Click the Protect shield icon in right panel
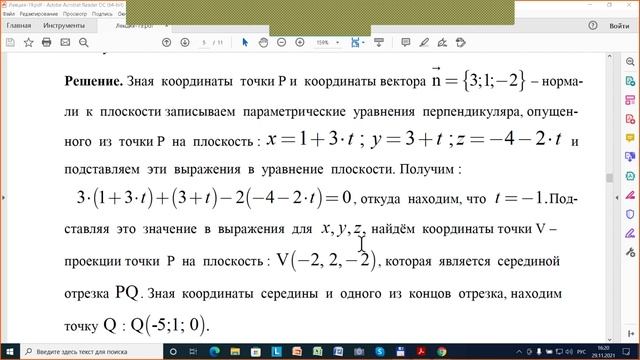 point(630,214)
